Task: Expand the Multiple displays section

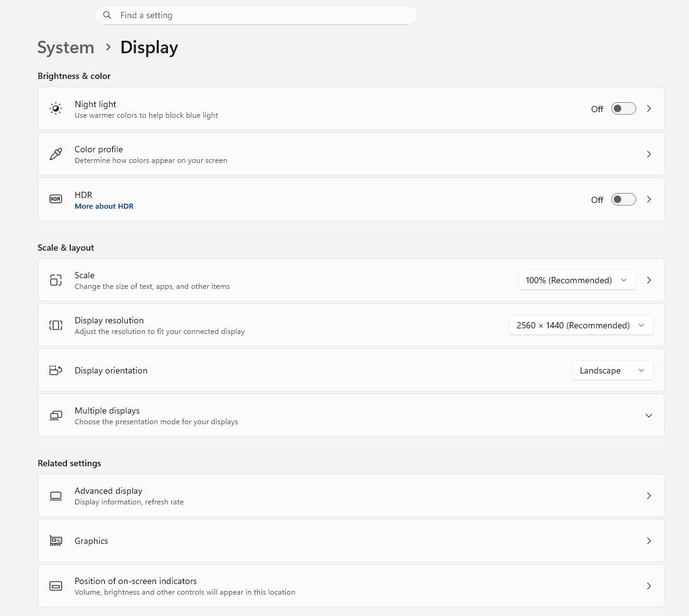Action: tap(648, 415)
